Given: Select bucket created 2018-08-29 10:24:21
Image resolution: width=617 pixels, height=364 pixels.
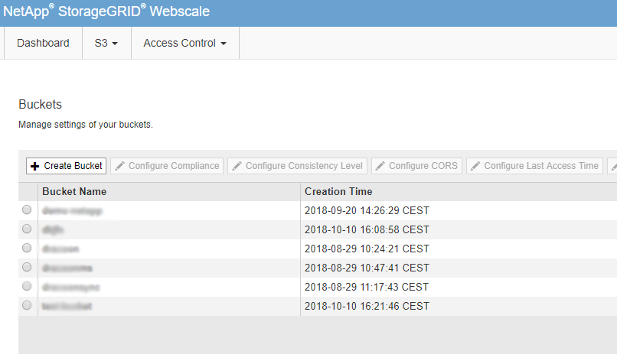Looking at the screenshot, I should [27, 248].
